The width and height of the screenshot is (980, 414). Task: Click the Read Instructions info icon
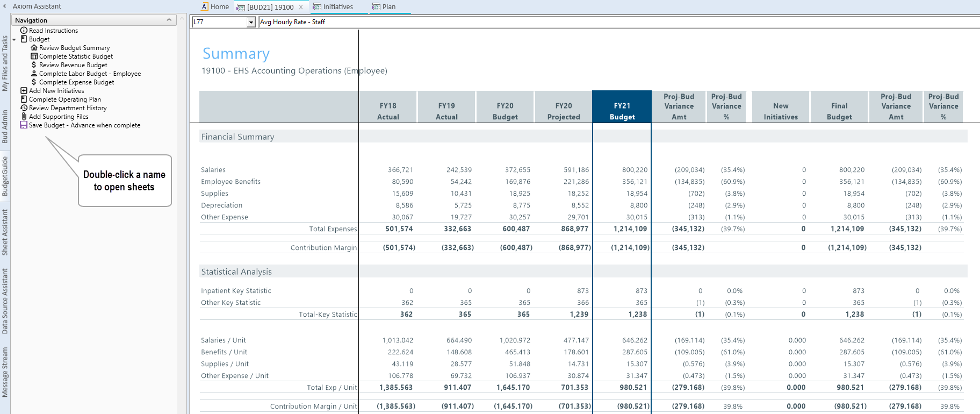(x=24, y=31)
